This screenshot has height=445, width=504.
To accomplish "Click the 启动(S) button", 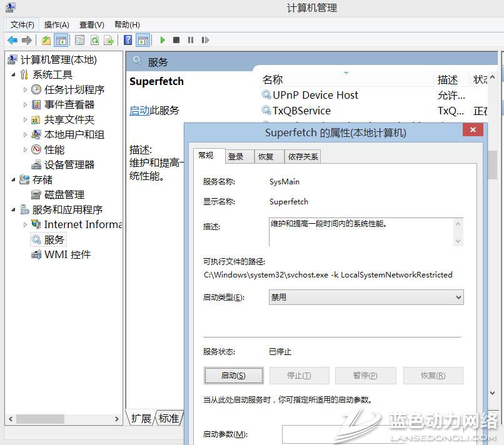I will (x=233, y=376).
